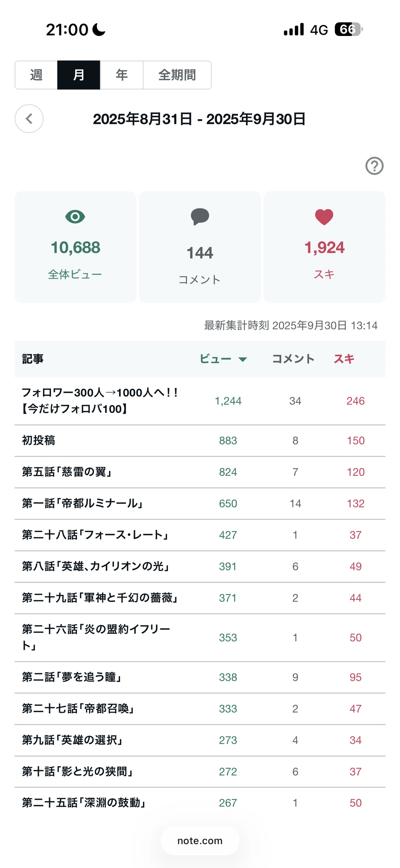Select the active 月 period tab
The image size is (400, 868).
(79, 75)
